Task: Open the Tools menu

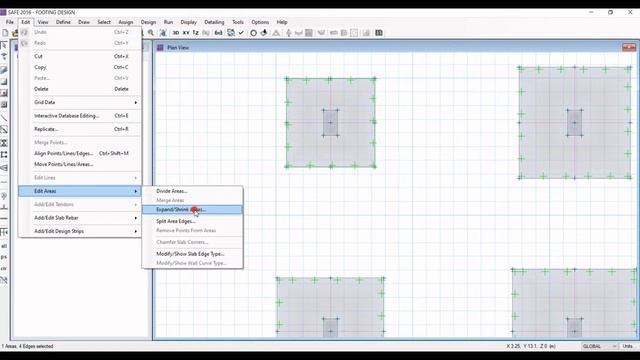Action: (238, 22)
